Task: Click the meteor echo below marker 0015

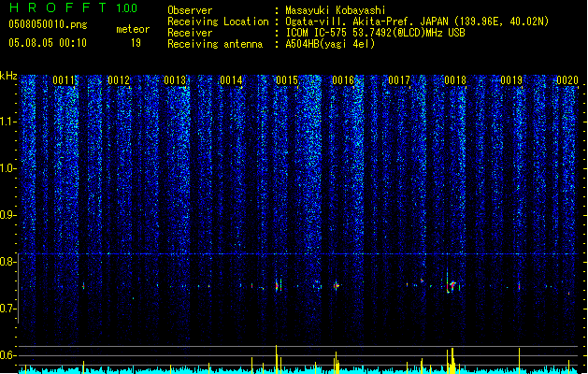Action: pos(279,285)
